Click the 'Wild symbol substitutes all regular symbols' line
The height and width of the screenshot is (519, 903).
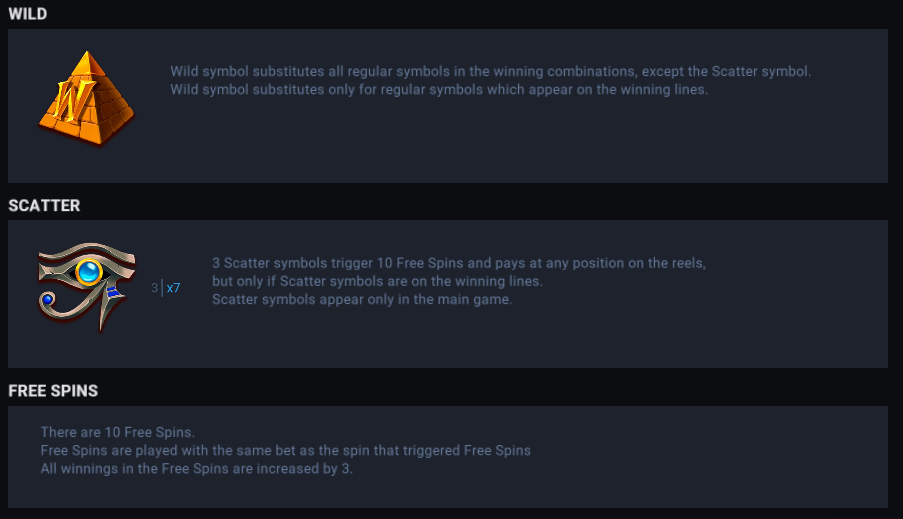(x=490, y=72)
